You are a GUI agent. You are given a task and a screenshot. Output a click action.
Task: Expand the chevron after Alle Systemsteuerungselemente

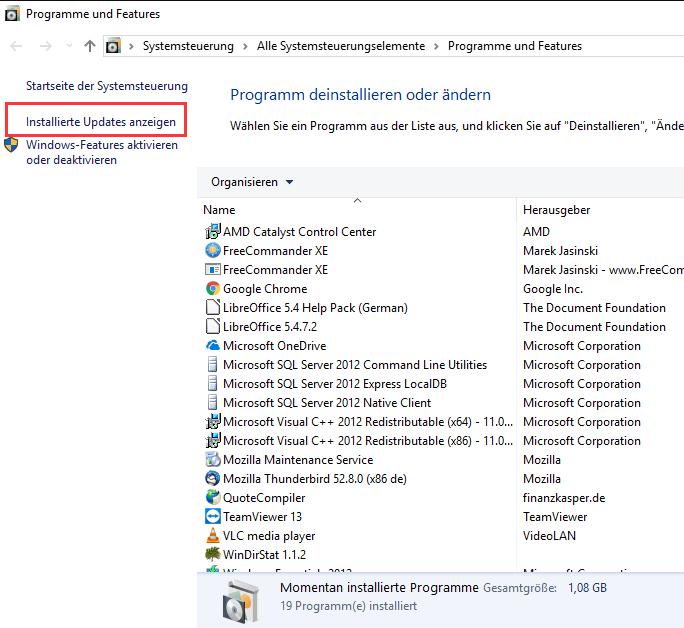tap(437, 46)
